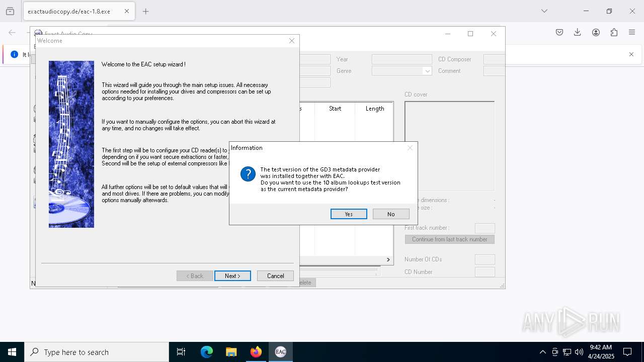The width and height of the screenshot is (644, 362).
Task: Click Yes in the Information dialog
Action: pos(349,214)
